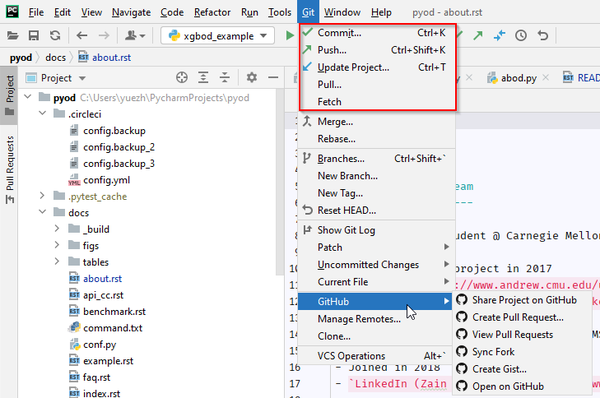Expand the .pytest_cache folder
Viewport: 600px width, 398px height.
click(x=42, y=196)
